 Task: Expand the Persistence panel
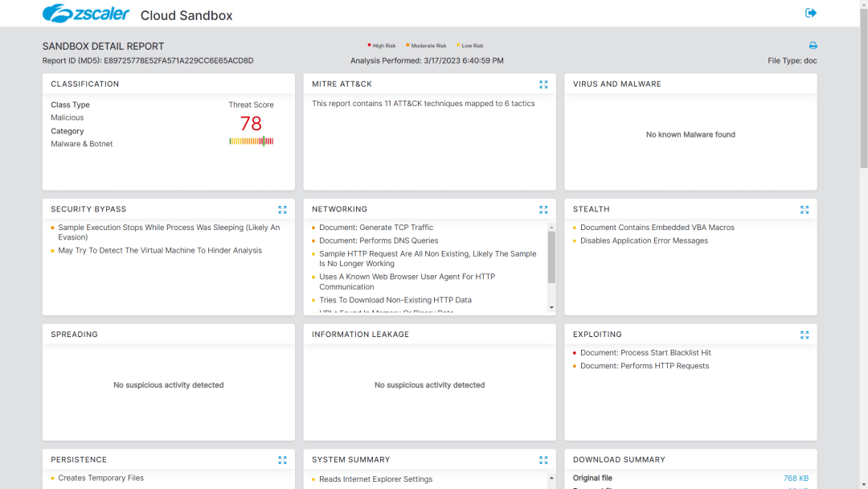282,461
